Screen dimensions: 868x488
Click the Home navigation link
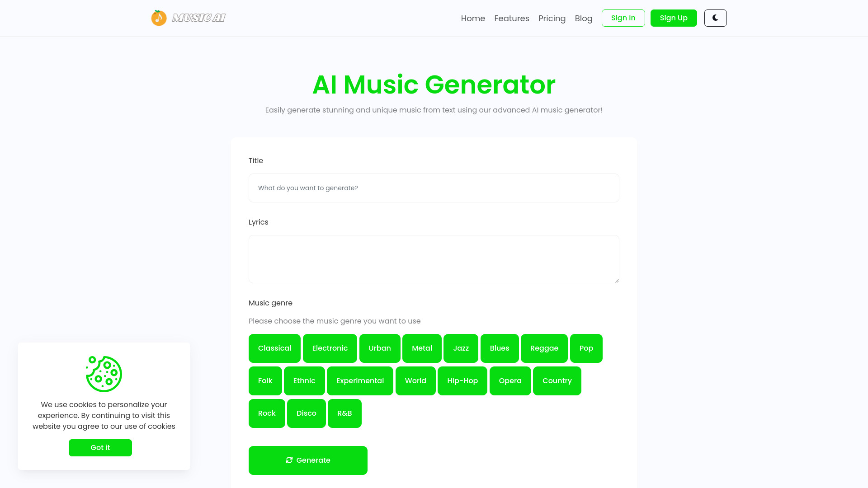point(473,18)
